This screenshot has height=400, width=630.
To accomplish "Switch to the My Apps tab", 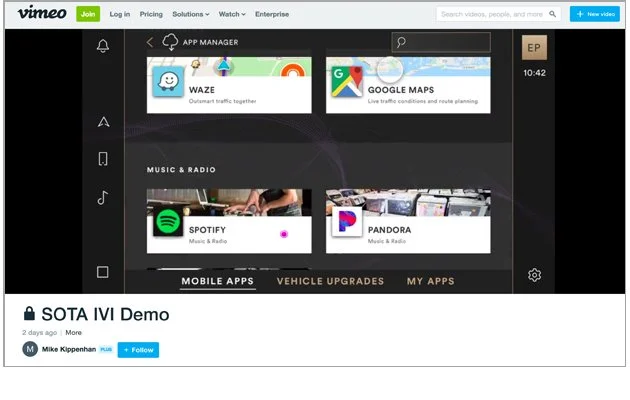I will click(431, 281).
